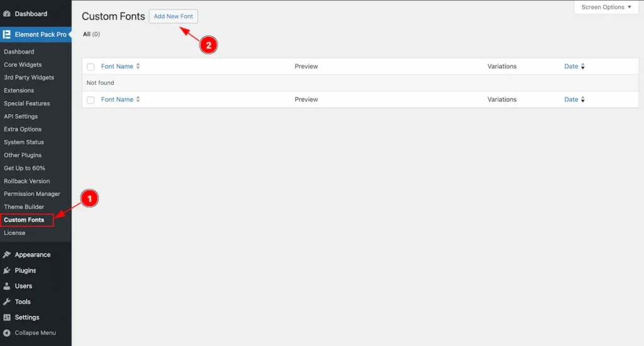Screen dimensions: 644x346
Task: Open Custom Fonts in the sidebar submenu
Action: click(24, 220)
